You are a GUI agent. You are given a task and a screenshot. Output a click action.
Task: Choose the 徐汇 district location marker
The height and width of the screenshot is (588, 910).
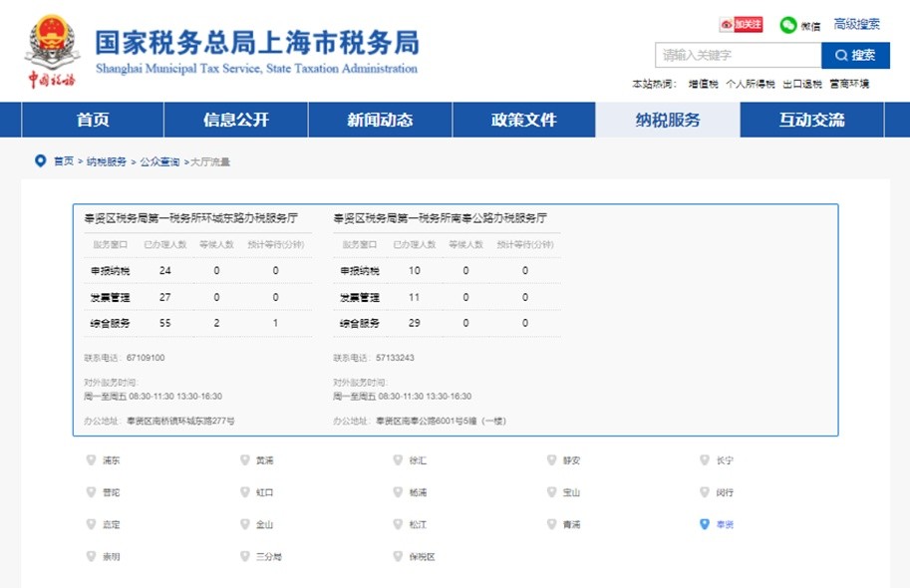click(399, 460)
